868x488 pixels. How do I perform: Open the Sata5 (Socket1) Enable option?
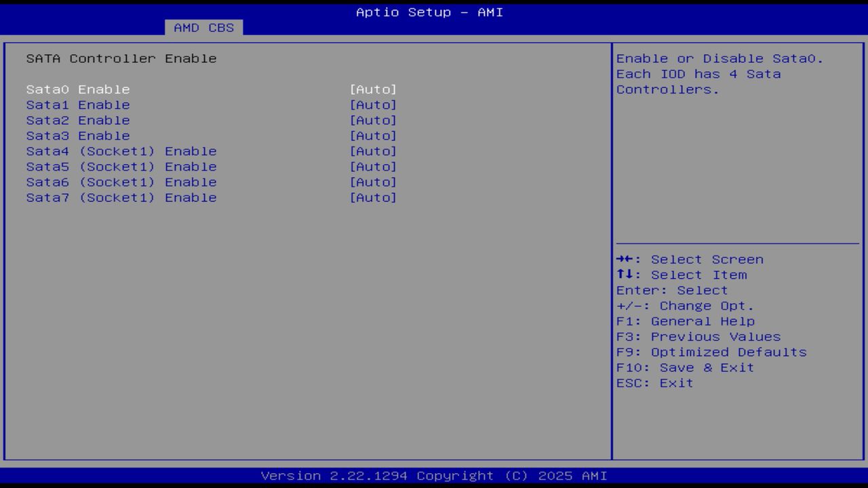pyautogui.click(x=121, y=166)
